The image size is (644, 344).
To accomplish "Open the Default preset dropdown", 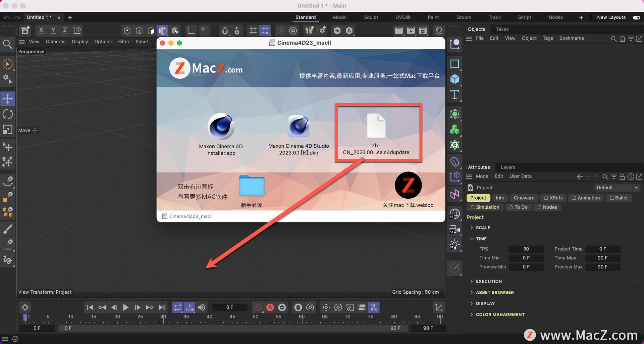I will coord(617,188).
